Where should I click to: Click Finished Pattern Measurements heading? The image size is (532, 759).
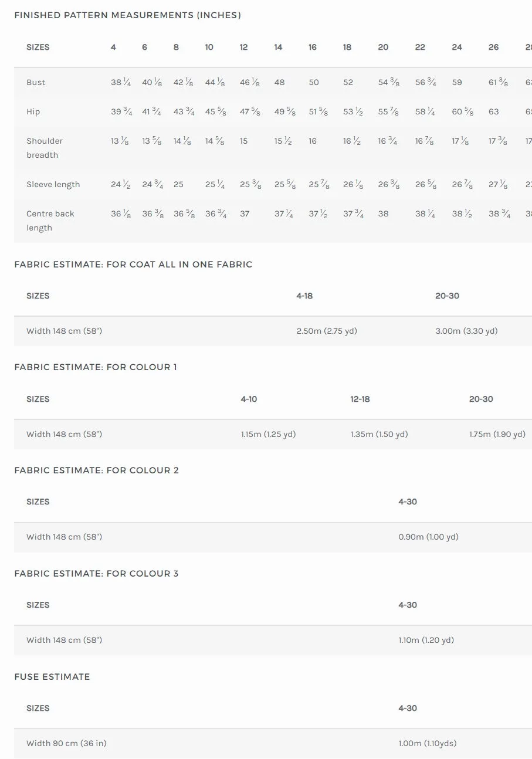click(127, 15)
